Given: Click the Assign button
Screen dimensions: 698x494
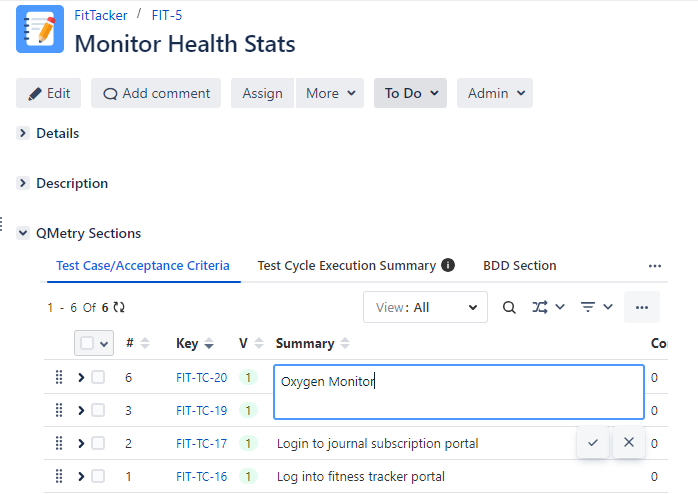Looking at the screenshot, I should coord(262,93).
